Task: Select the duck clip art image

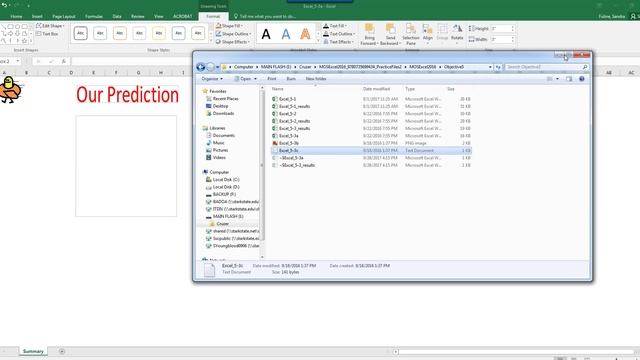Action: click(10, 89)
